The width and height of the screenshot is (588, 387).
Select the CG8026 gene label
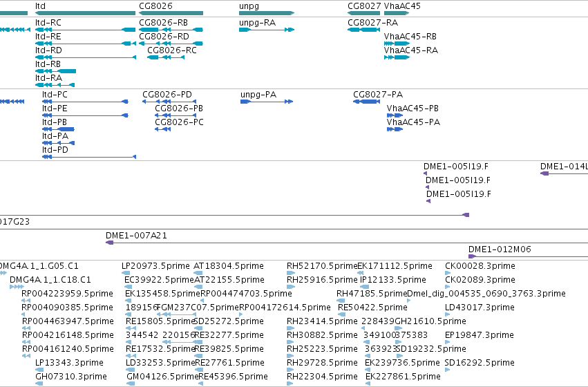[x=155, y=6]
